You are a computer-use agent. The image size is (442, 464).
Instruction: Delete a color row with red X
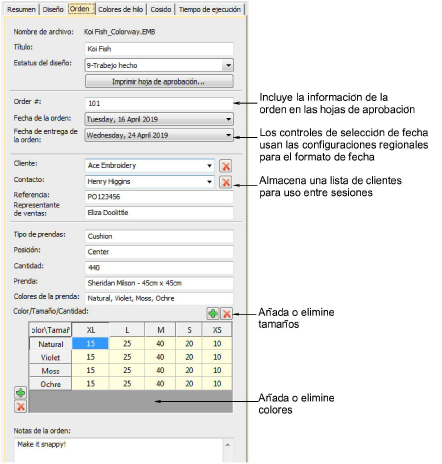(21, 406)
